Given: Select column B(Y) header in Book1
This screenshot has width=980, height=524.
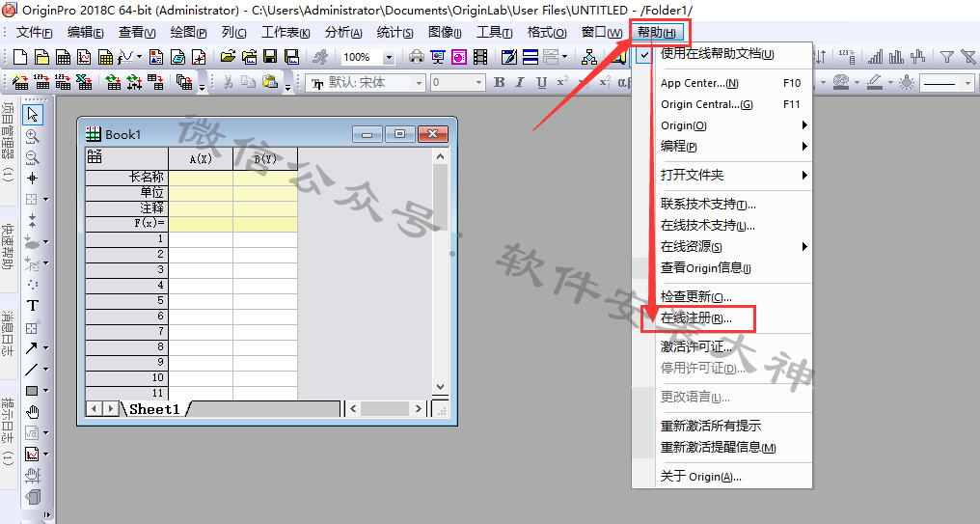Looking at the screenshot, I should [x=265, y=159].
